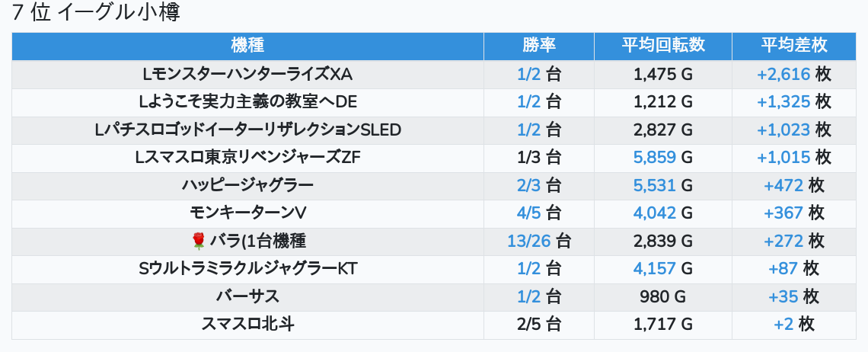Click the 機種 column header
This screenshot has width=868, height=352.
click(x=247, y=46)
